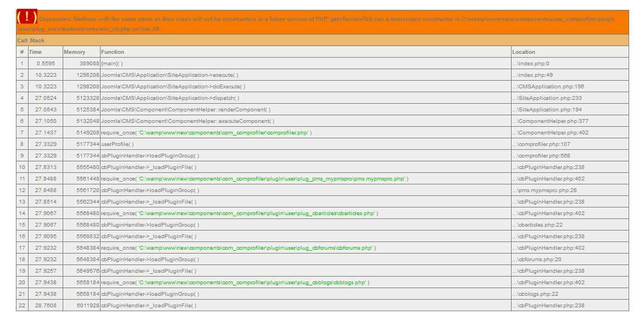Image resolution: width=644 pixels, height=315 pixels.
Task: Select the SiteApplication->doExecute() function entry
Action: pyautogui.click(x=173, y=87)
